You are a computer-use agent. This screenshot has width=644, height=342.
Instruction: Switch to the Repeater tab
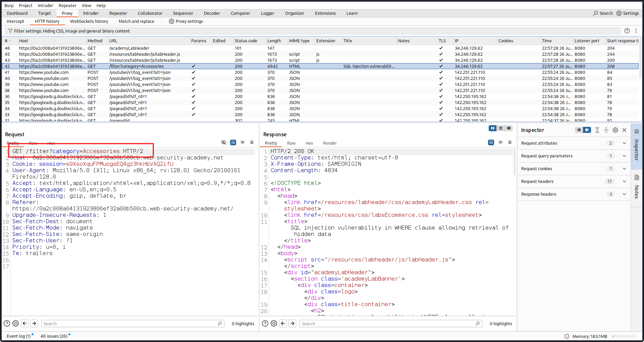(118, 13)
